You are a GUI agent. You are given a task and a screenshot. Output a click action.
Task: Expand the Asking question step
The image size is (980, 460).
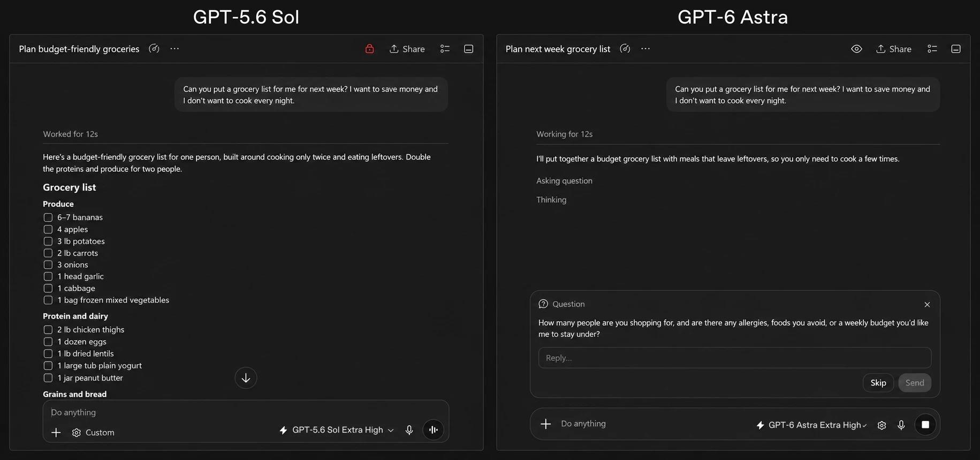[564, 181]
